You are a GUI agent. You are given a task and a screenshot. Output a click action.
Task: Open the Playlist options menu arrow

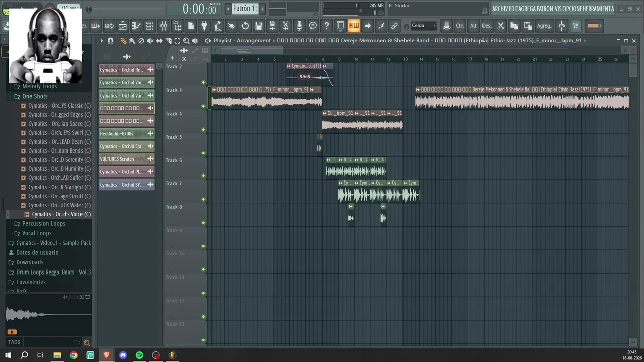tap(102, 41)
